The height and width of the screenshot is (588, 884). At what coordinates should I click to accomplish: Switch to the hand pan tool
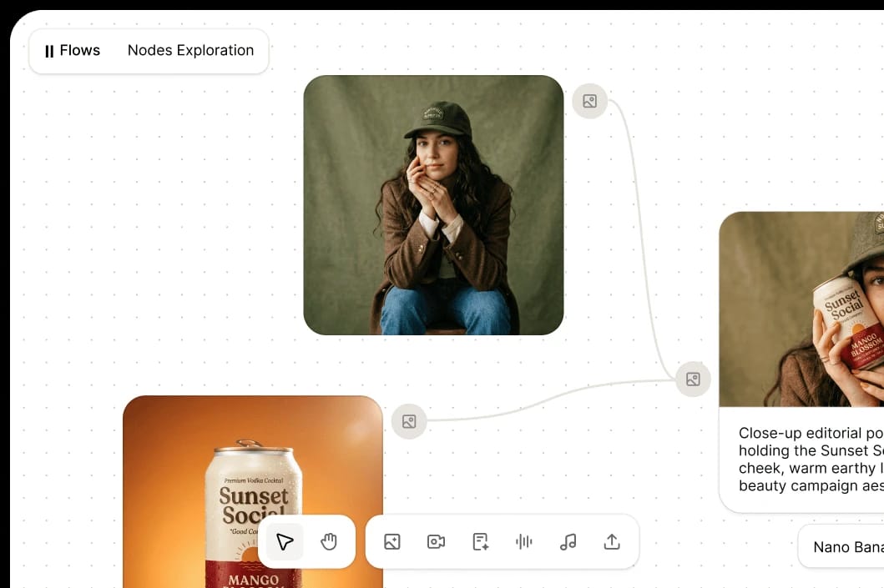coord(329,542)
